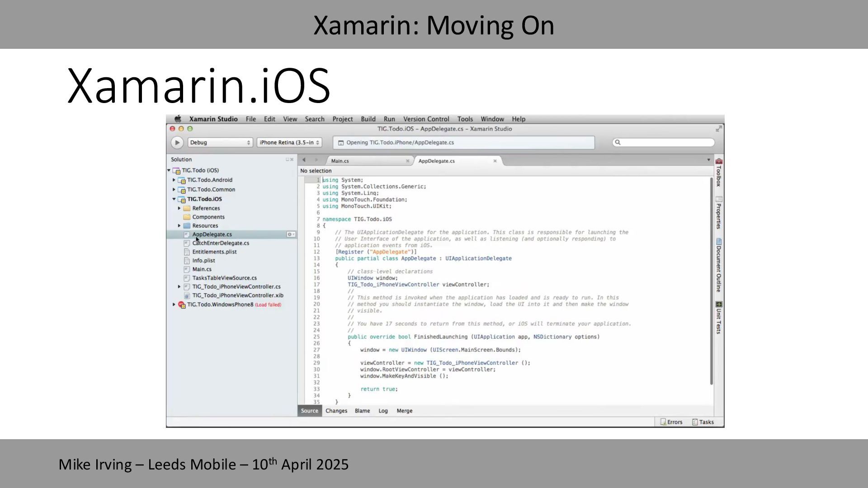The image size is (868, 488).
Task: Open the Properties side panel
Action: pyautogui.click(x=719, y=213)
